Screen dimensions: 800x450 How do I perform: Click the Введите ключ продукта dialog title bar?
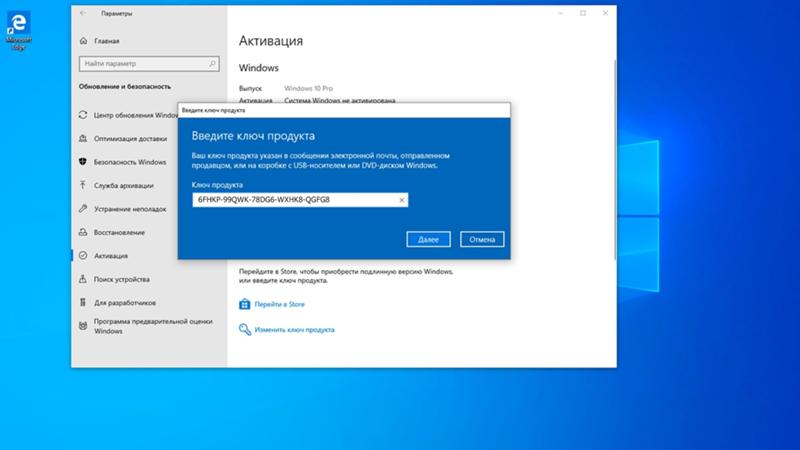tap(344, 110)
